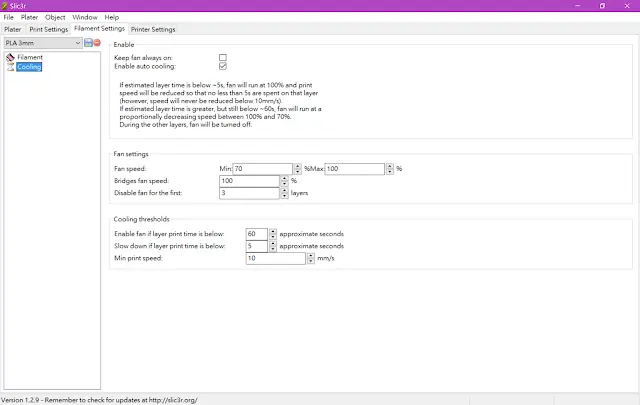Click Slow down if layer time below field
The width and height of the screenshot is (640, 405).
pyautogui.click(x=257, y=246)
